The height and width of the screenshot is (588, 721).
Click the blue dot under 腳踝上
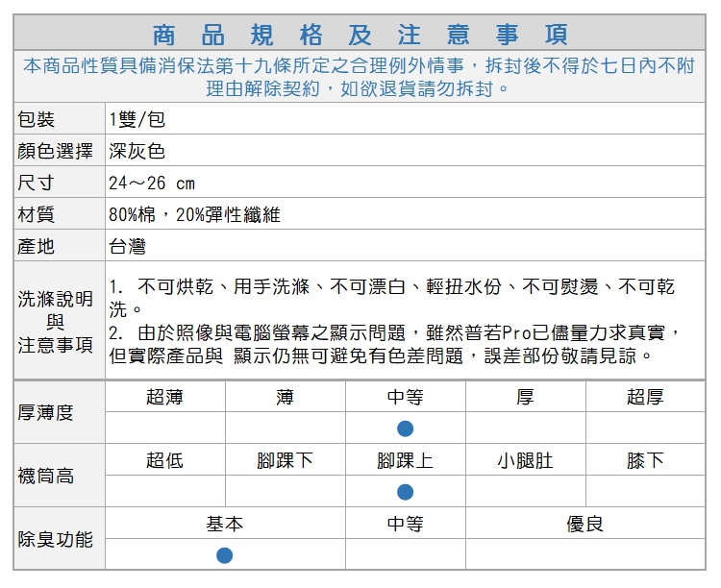coord(405,492)
